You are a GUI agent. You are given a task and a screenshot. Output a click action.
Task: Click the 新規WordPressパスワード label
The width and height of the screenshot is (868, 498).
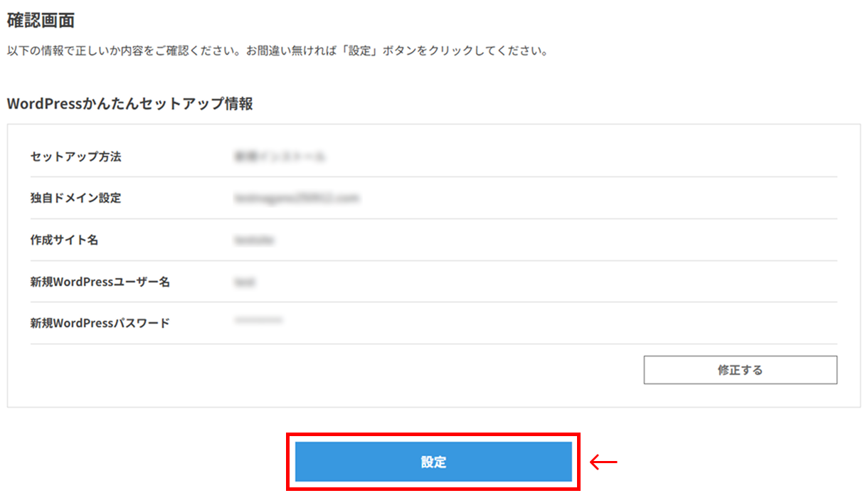pyautogui.click(x=100, y=323)
